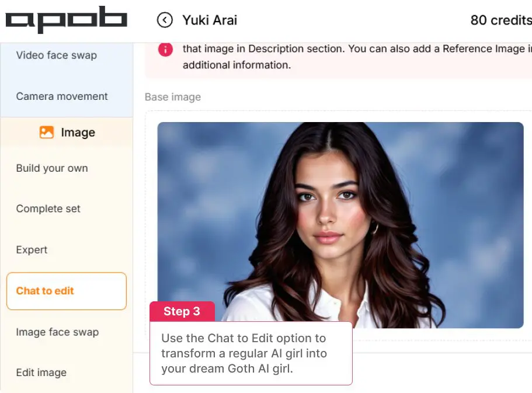Click the 80 credits balance
This screenshot has height=393, width=532.
[501, 20]
